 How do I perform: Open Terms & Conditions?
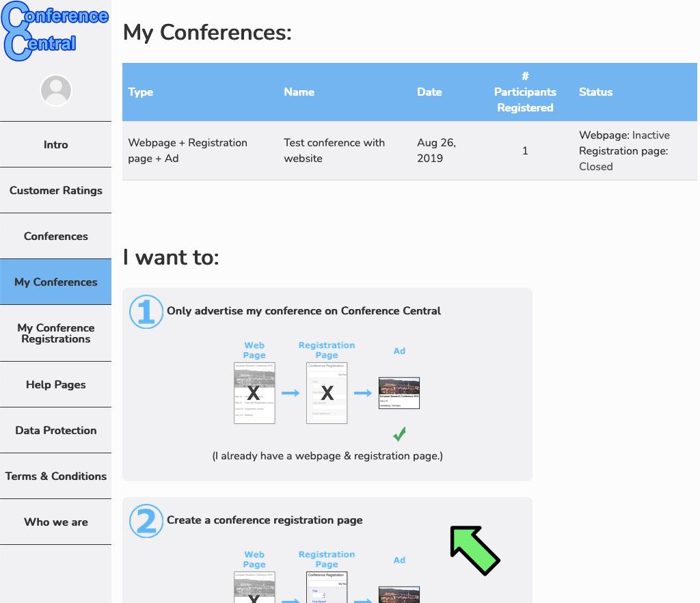pos(56,477)
